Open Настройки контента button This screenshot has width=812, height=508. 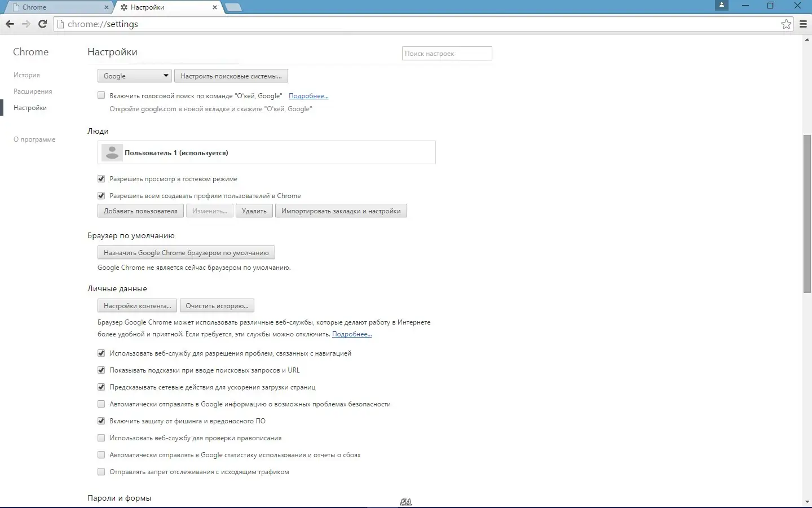click(x=137, y=305)
